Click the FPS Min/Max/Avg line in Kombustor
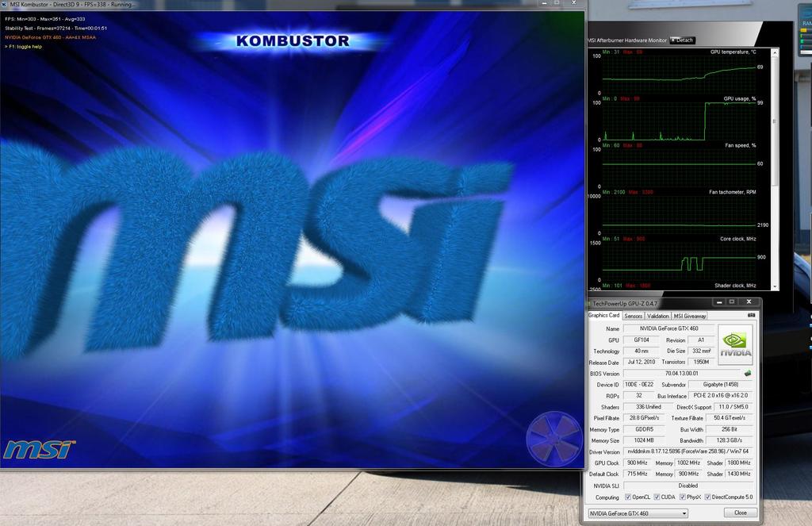The height and width of the screenshot is (526, 812). tap(45, 19)
